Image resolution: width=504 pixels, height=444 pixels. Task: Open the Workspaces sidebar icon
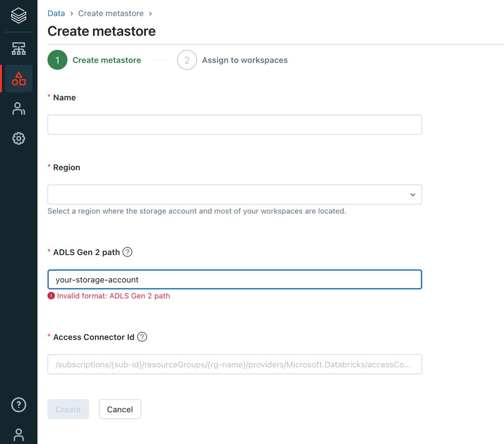pyautogui.click(x=19, y=49)
